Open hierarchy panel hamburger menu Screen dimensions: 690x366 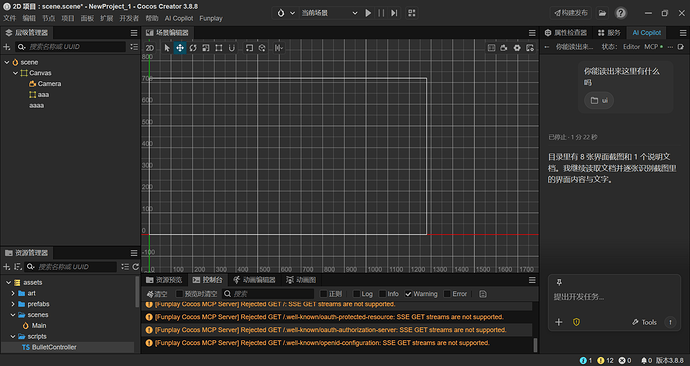click(134, 33)
